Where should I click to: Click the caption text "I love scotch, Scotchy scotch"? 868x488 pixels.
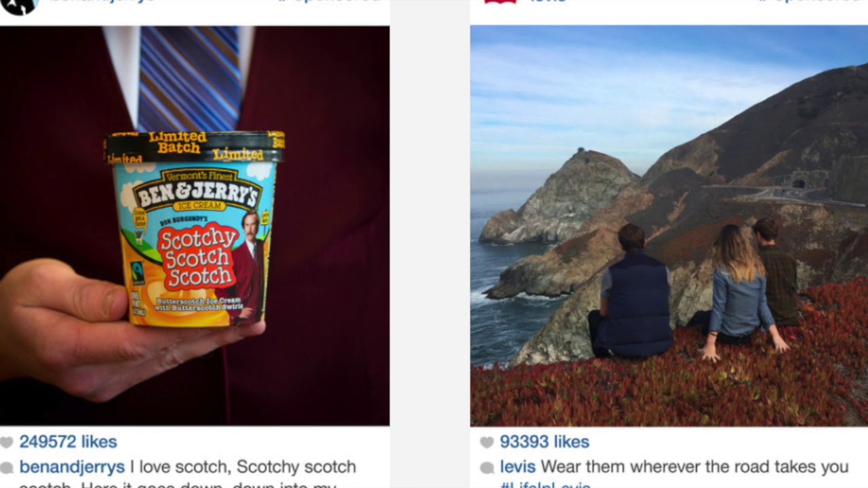[x=243, y=467]
